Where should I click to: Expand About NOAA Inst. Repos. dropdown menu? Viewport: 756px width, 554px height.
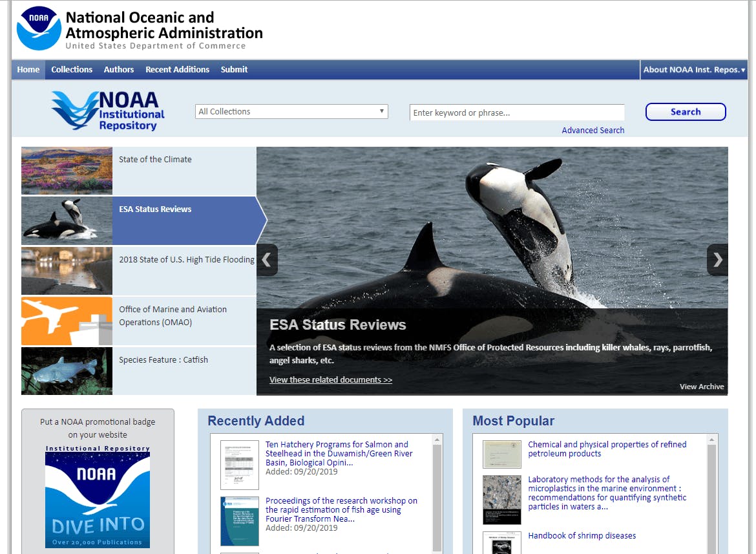694,69
